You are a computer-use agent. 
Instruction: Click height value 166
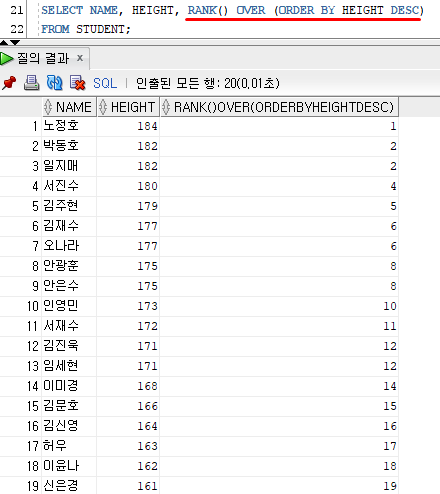pos(147,406)
